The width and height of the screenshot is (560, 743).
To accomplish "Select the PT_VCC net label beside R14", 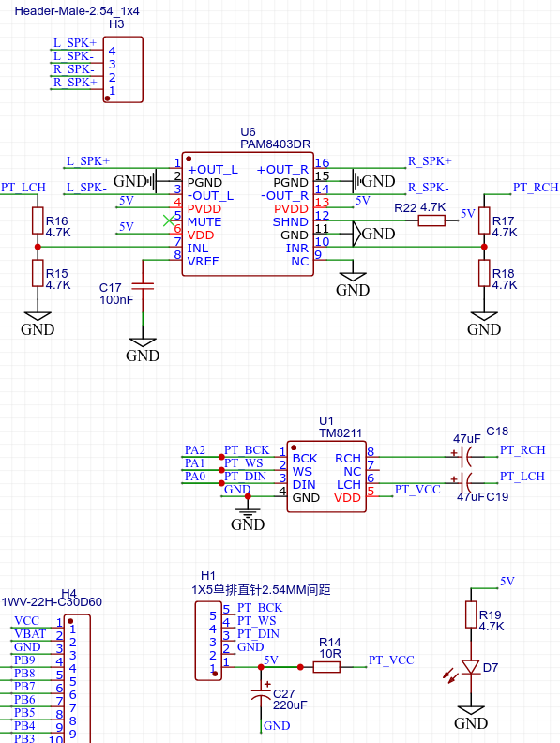I will point(391,660).
